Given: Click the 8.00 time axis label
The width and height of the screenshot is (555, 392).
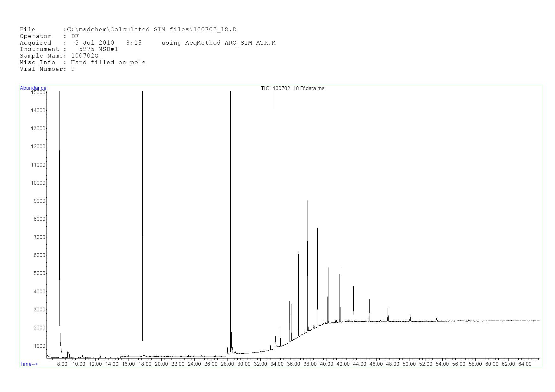Looking at the screenshot, I should tap(62, 364).
